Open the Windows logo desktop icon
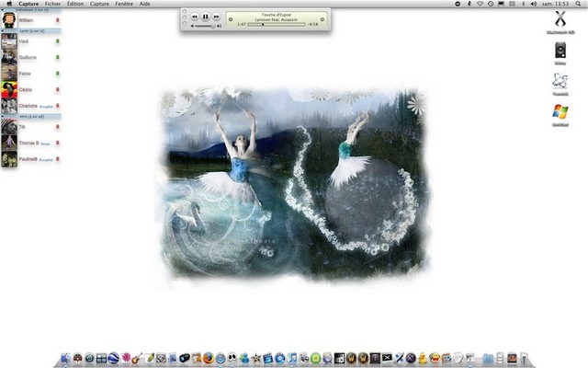This screenshot has width=588, height=368. click(x=560, y=112)
